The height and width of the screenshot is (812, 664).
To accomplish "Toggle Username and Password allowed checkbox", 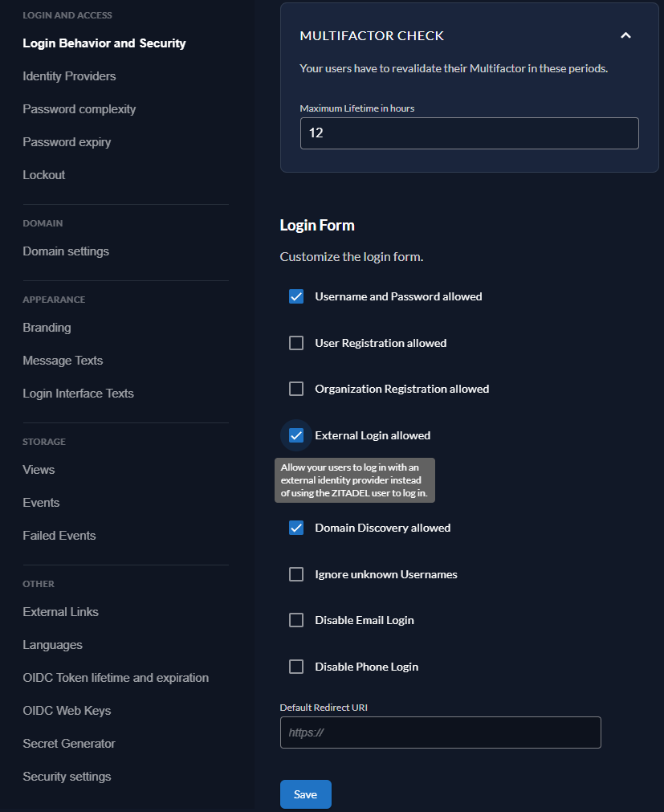I will [296, 296].
